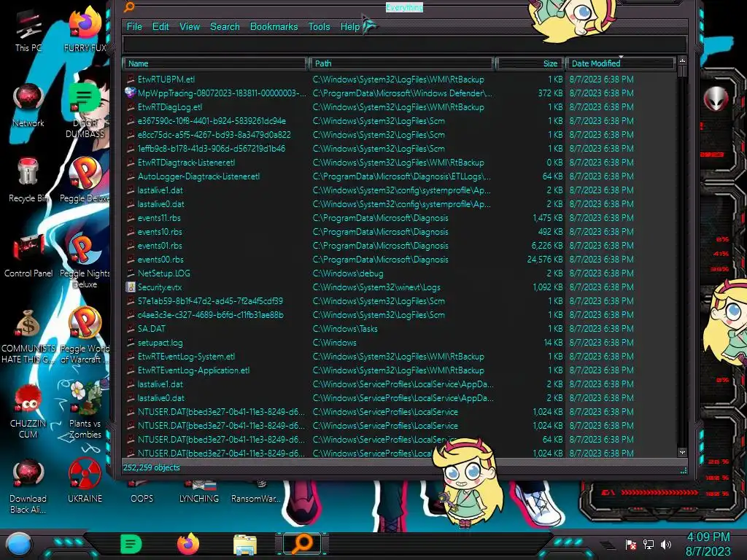Select the NetSetup.LOG file
The image size is (747, 560).
(164, 273)
